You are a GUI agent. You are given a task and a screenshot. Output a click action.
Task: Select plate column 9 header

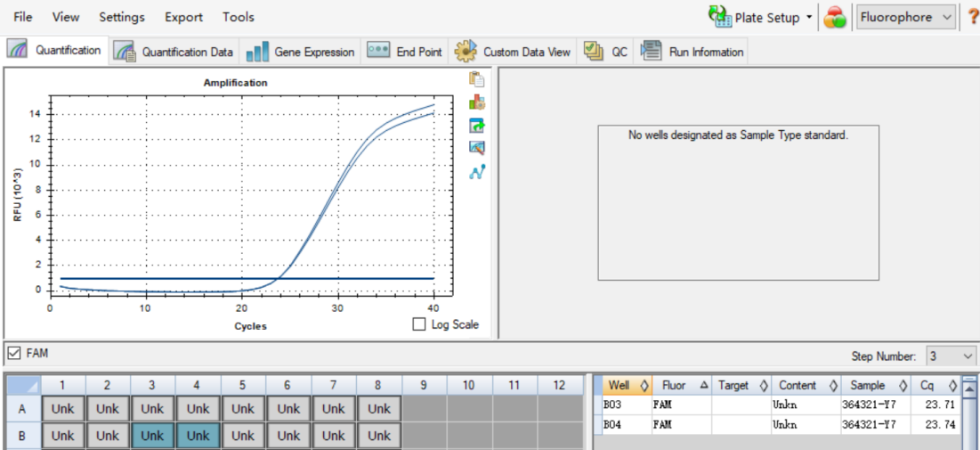pos(424,386)
